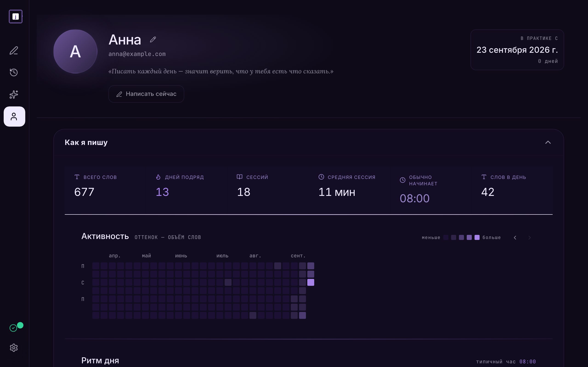Click the «Дней подряд» streak stat card
This screenshot has width=588, height=367.
pyautogui.click(x=187, y=190)
